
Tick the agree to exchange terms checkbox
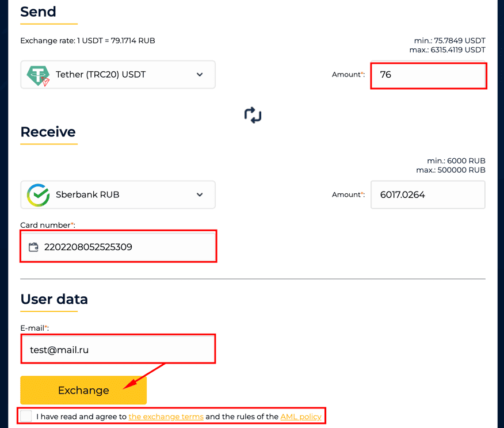click(26, 416)
